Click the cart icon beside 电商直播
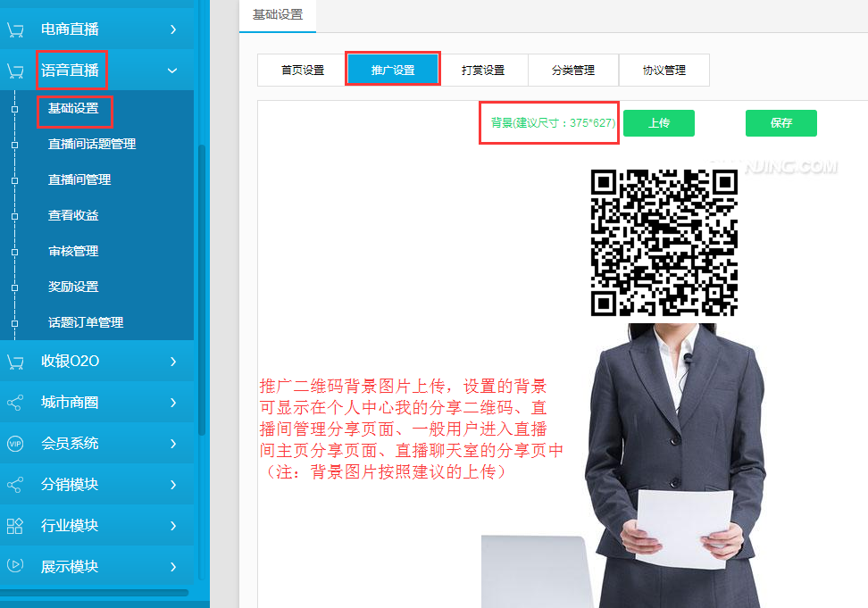The height and width of the screenshot is (608, 868). [x=15, y=30]
